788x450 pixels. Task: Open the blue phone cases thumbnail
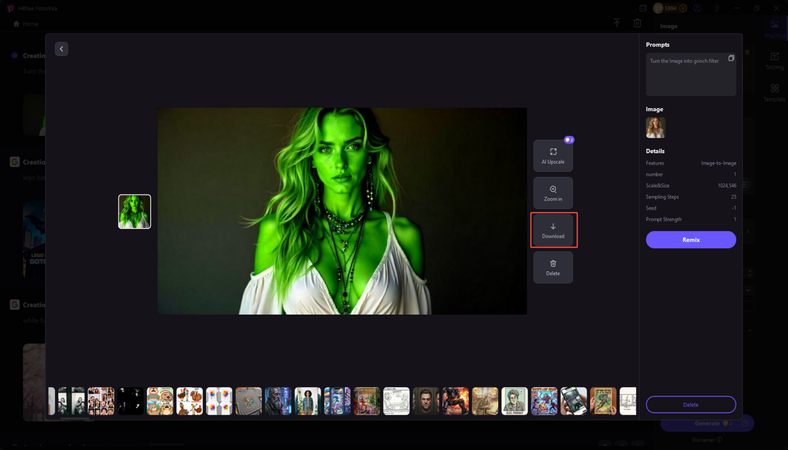pos(337,401)
